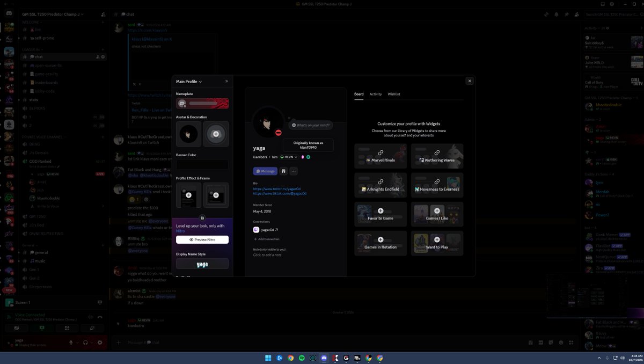The image size is (644, 364).
Task: Collapse the General category
Action: pyautogui.click(x=30, y=245)
